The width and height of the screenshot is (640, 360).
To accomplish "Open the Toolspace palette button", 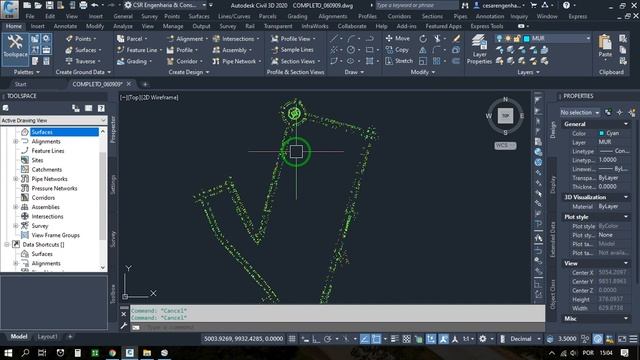I will pyautogui.click(x=15, y=49).
